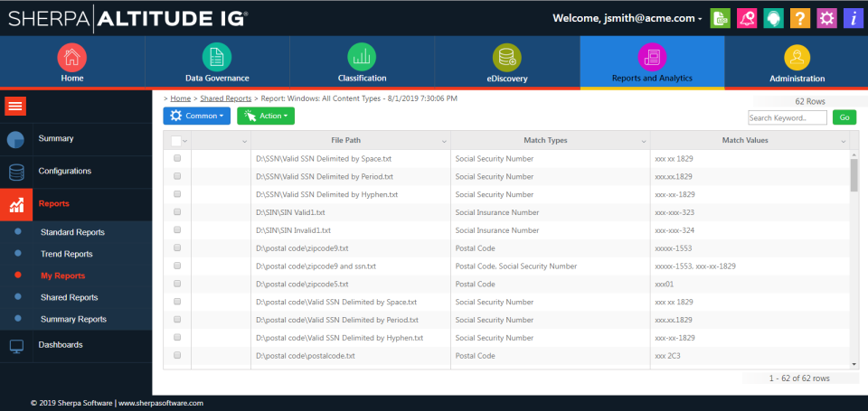Click the 'xxx-xxx-324' match value

click(675, 230)
